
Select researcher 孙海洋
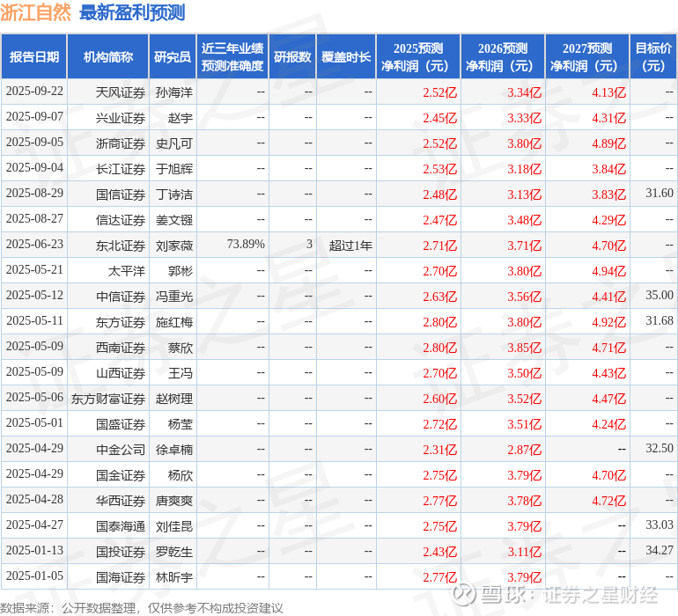coord(174,92)
